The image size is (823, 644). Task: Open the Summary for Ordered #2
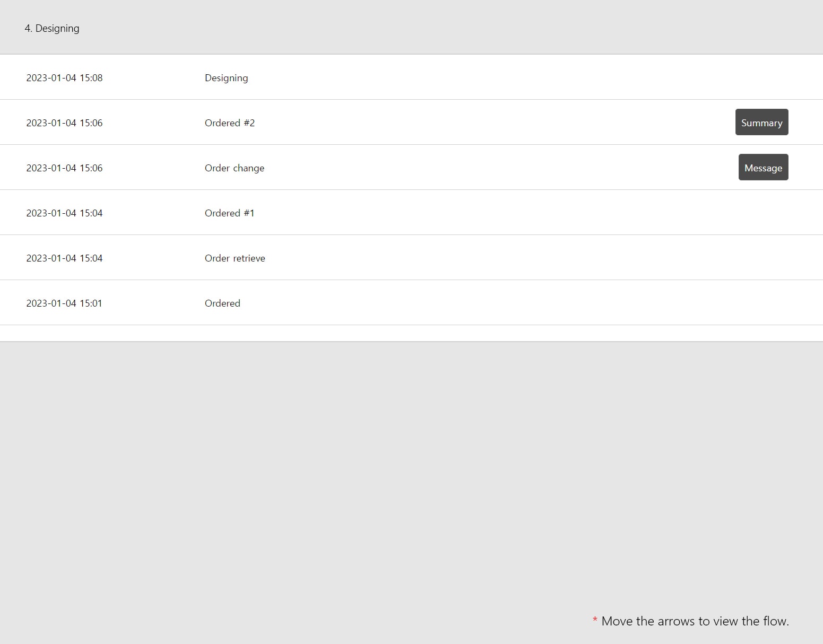click(761, 122)
